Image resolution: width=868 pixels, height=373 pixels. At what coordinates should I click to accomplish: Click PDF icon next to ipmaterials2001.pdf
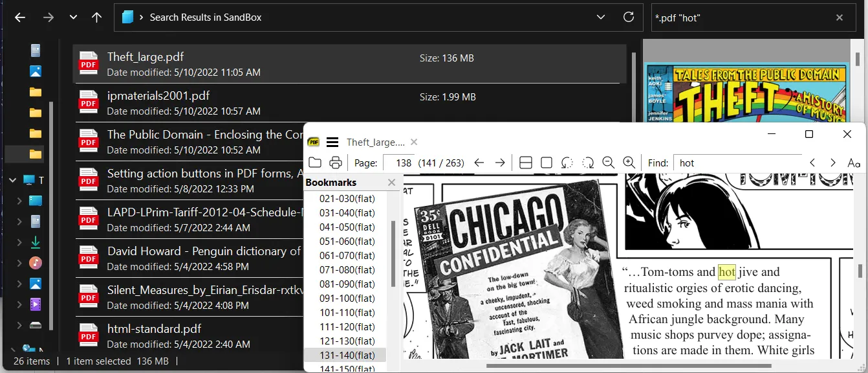pyautogui.click(x=88, y=103)
